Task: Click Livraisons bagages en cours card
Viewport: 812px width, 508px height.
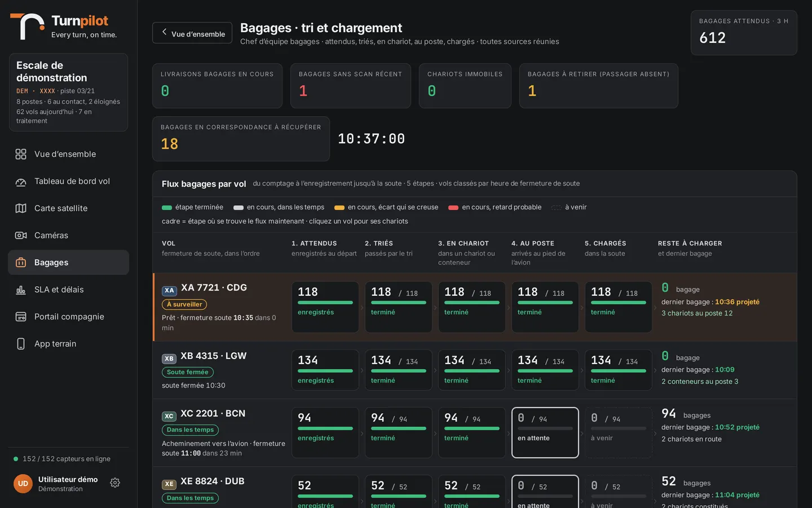Action: (217, 86)
